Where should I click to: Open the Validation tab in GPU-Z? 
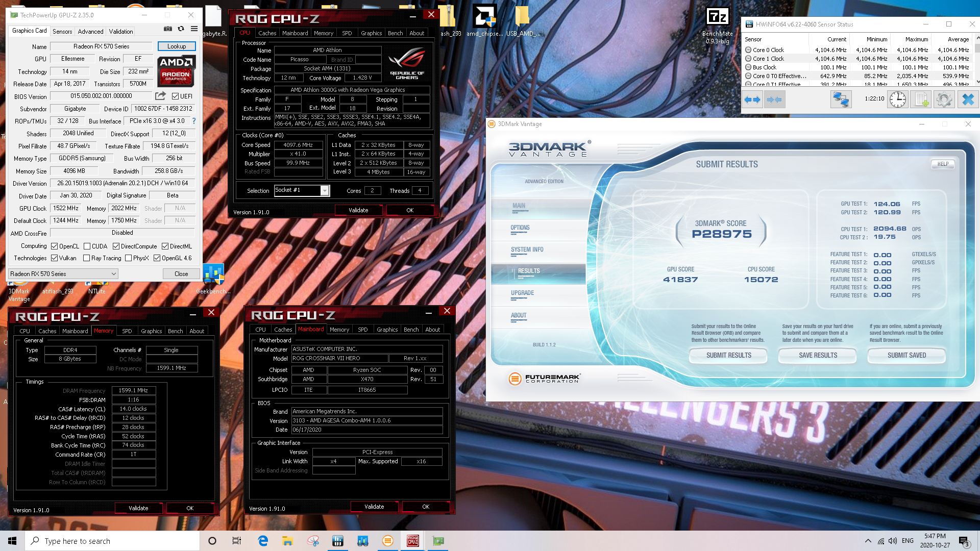(121, 31)
